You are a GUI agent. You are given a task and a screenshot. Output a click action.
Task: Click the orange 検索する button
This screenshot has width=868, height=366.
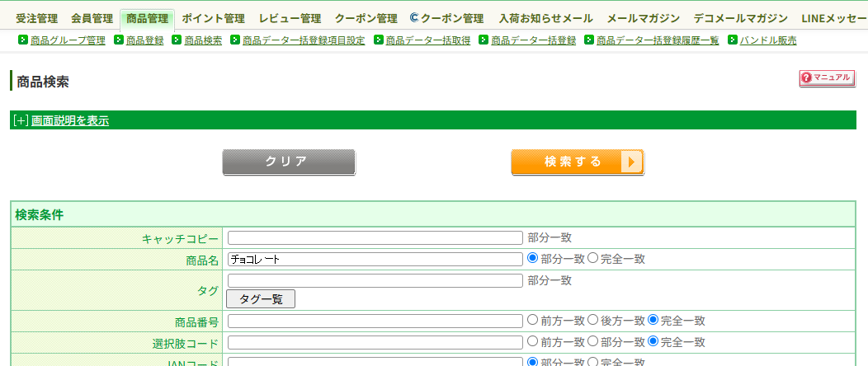tap(578, 162)
